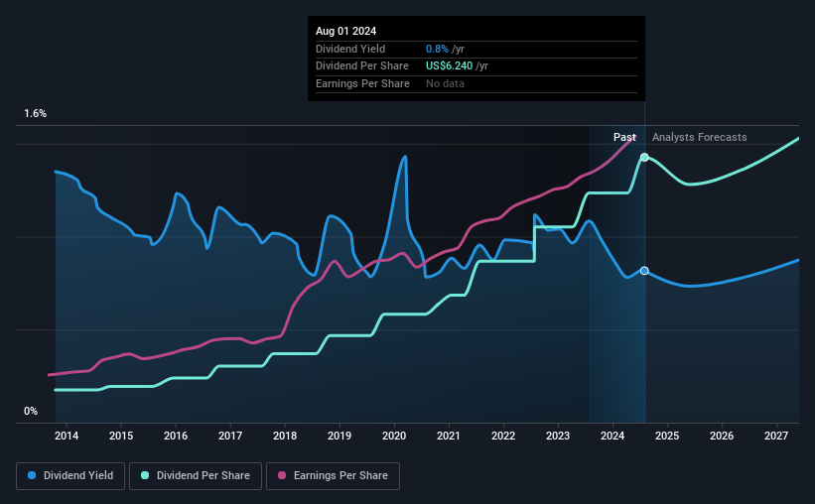Viewport: 815px width, 504px height.
Task: Click the teal Dividend Per Share legend dot
Action: pyautogui.click(x=145, y=475)
